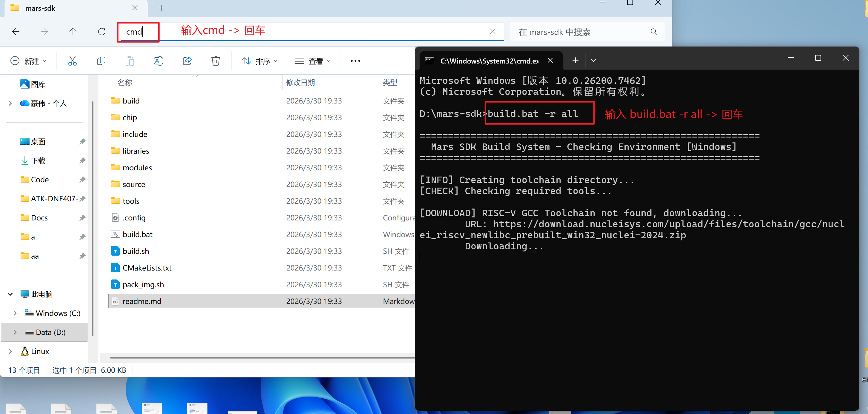
Task: Open the See more options menu
Action: pyautogui.click(x=355, y=61)
